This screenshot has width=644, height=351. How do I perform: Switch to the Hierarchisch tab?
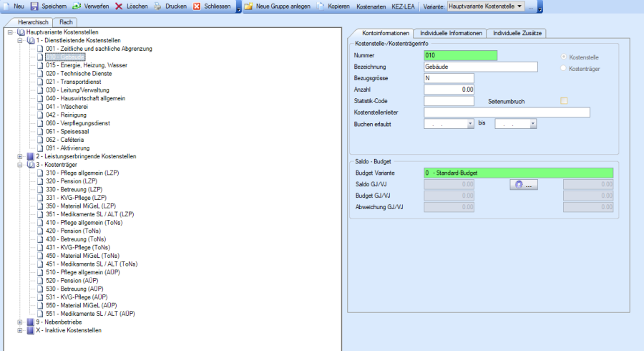[x=33, y=22]
